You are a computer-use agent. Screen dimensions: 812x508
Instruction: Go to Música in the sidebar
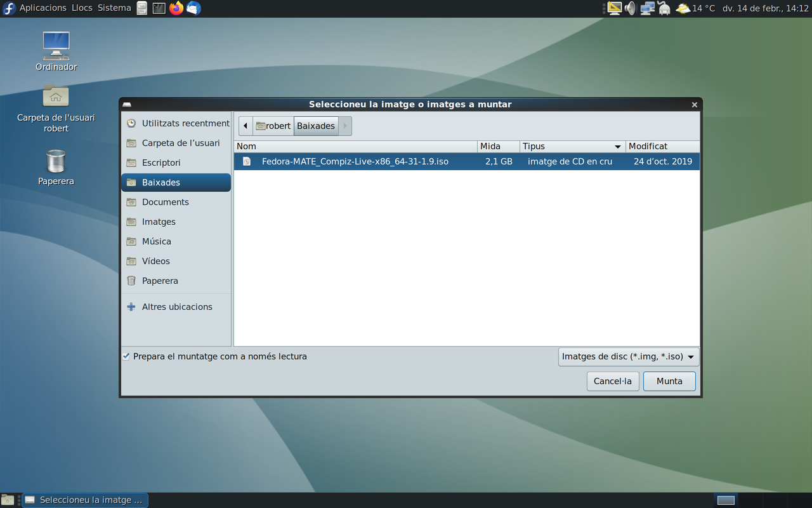click(x=176, y=241)
